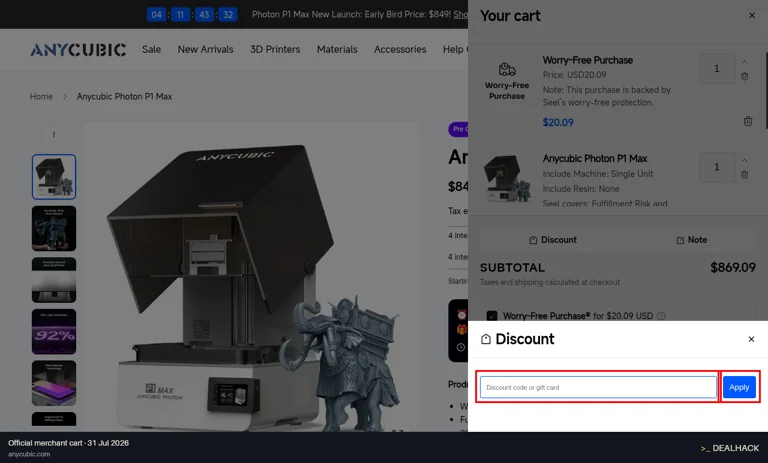Increase Anycubic Photon P1 Max quantity arrow
Screen dimensions: 768x463
pos(744,160)
